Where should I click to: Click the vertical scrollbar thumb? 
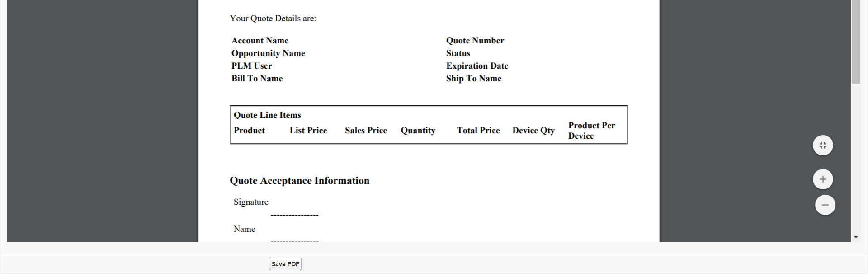click(x=856, y=41)
